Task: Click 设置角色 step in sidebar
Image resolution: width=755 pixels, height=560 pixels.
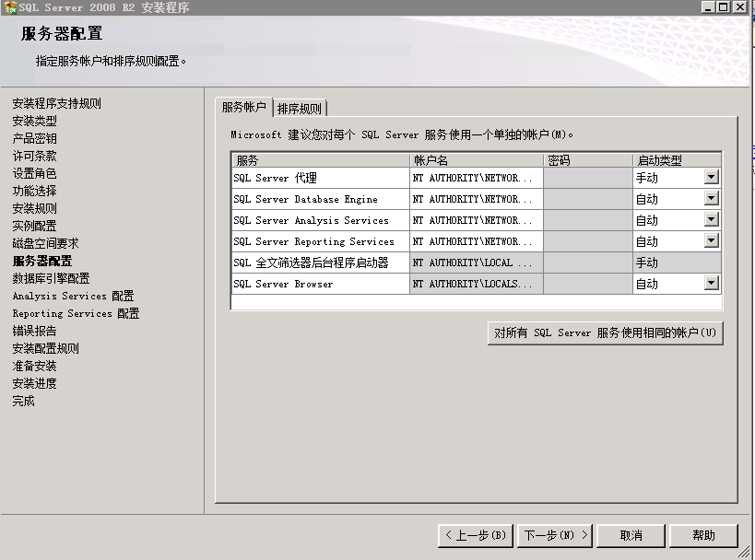Action: tap(35, 173)
